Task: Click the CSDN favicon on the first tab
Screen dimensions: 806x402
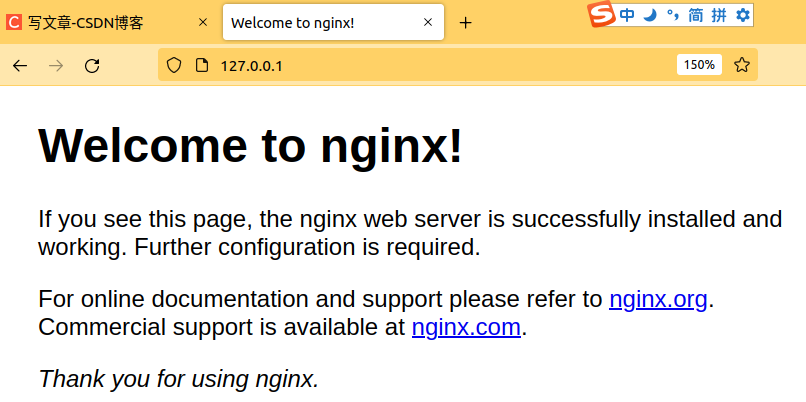Action: click(x=14, y=22)
